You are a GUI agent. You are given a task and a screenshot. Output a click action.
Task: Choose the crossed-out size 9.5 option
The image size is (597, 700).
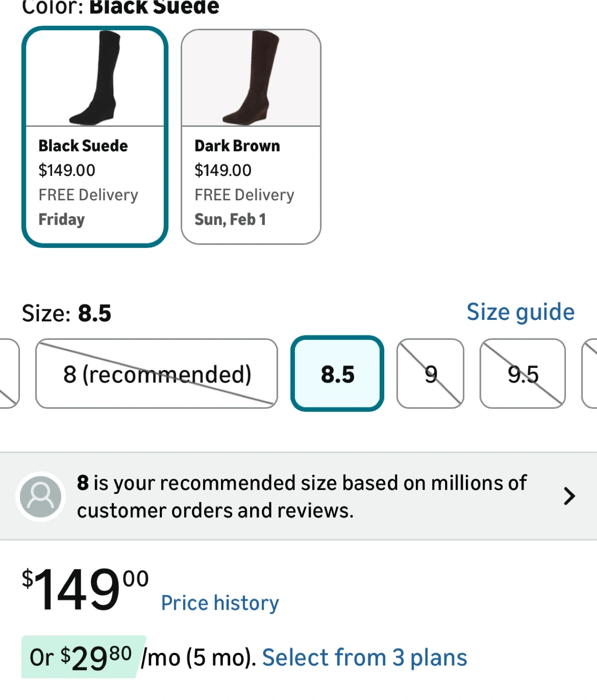pos(523,374)
